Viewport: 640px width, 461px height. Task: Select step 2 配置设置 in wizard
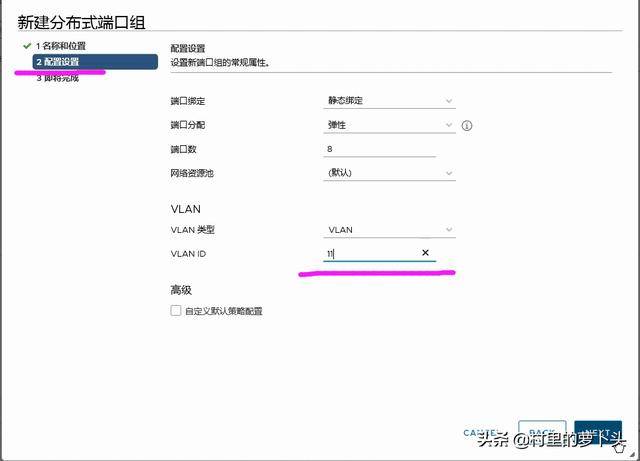[94, 62]
